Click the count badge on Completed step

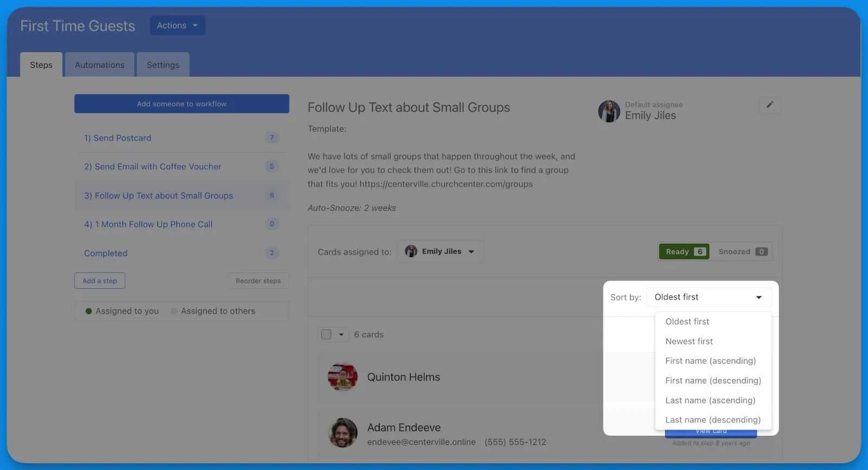click(272, 253)
